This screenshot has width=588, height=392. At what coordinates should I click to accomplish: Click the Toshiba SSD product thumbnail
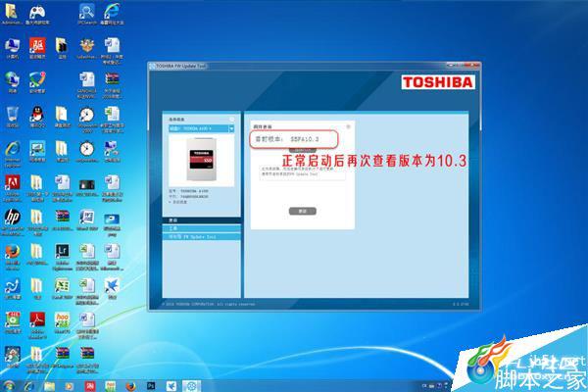coord(201,160)
